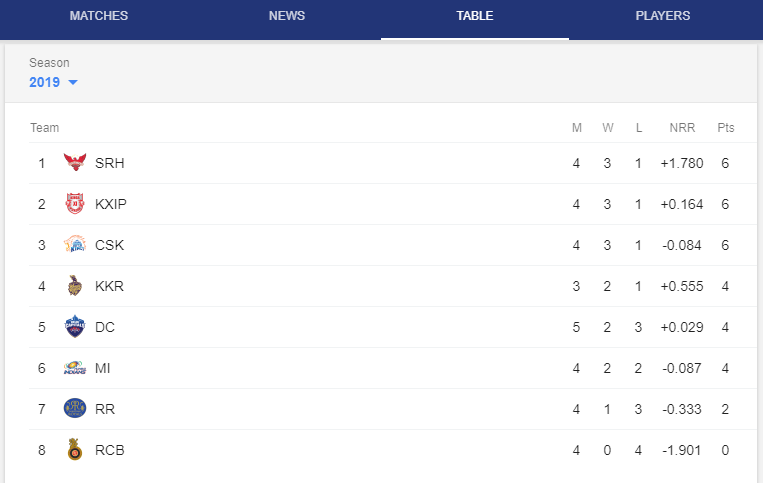The image size is (763, 483).
Task: Switch to the PLAYERS tab
Action: (x=662, y=16)
